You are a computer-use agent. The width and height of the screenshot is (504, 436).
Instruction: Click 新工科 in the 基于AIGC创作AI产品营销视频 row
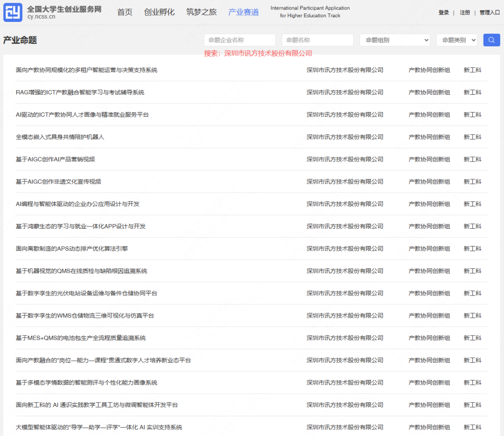tap(472, 160)
